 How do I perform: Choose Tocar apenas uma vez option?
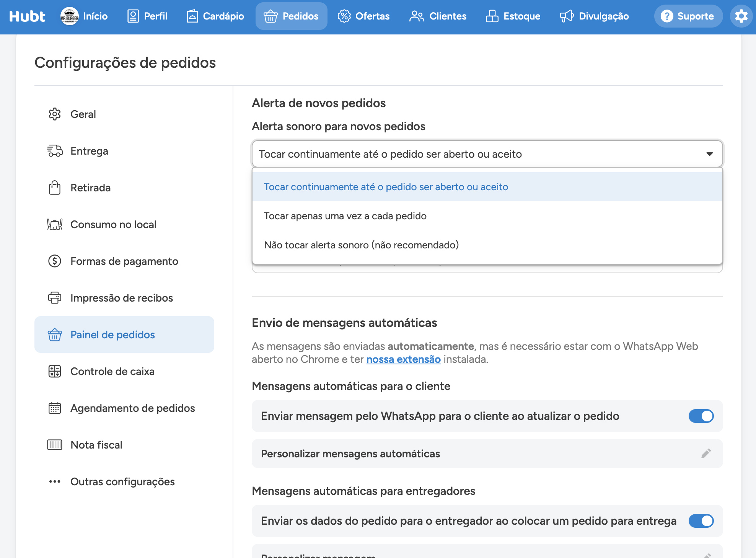point(487,216)
